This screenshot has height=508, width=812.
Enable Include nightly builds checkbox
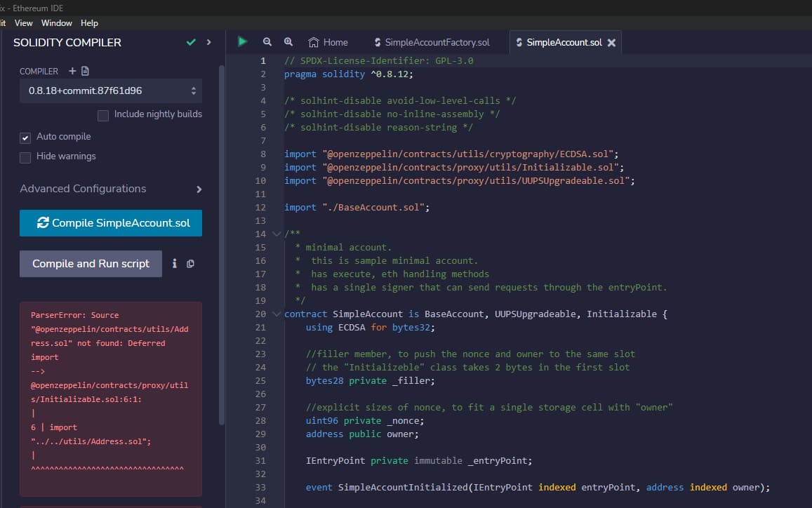pyautogui.click(x=103, y=115)
